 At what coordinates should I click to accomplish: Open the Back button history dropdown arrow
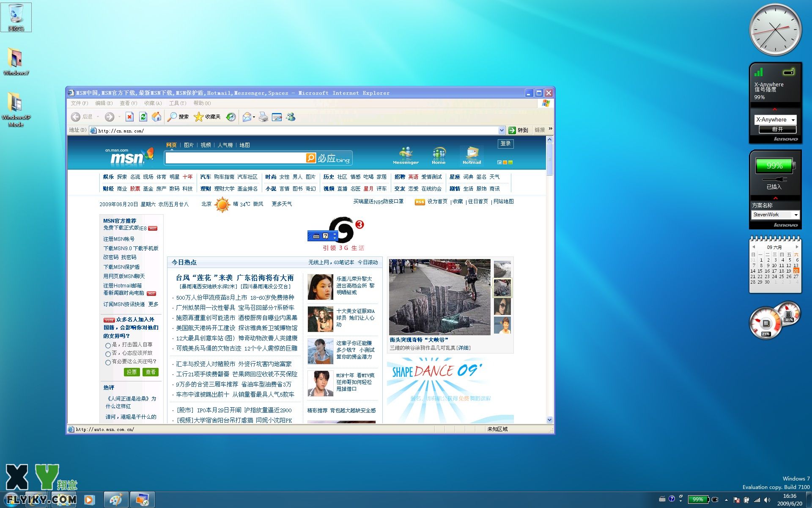98,117
